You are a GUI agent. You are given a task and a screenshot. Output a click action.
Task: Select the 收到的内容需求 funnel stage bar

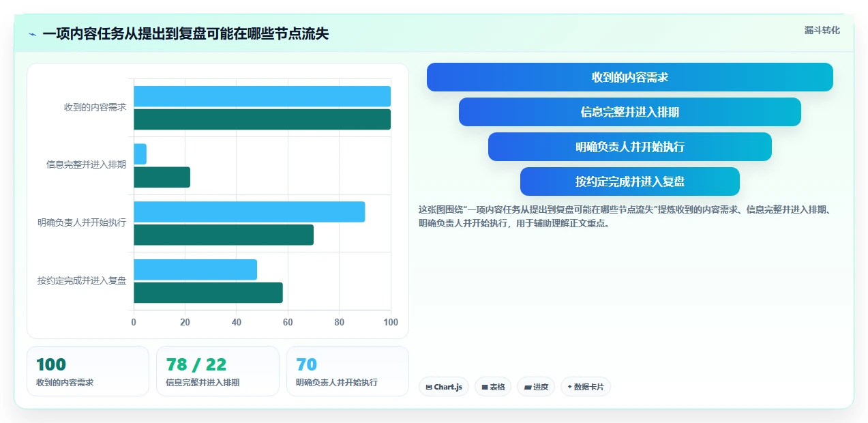[x=629, y=77]
